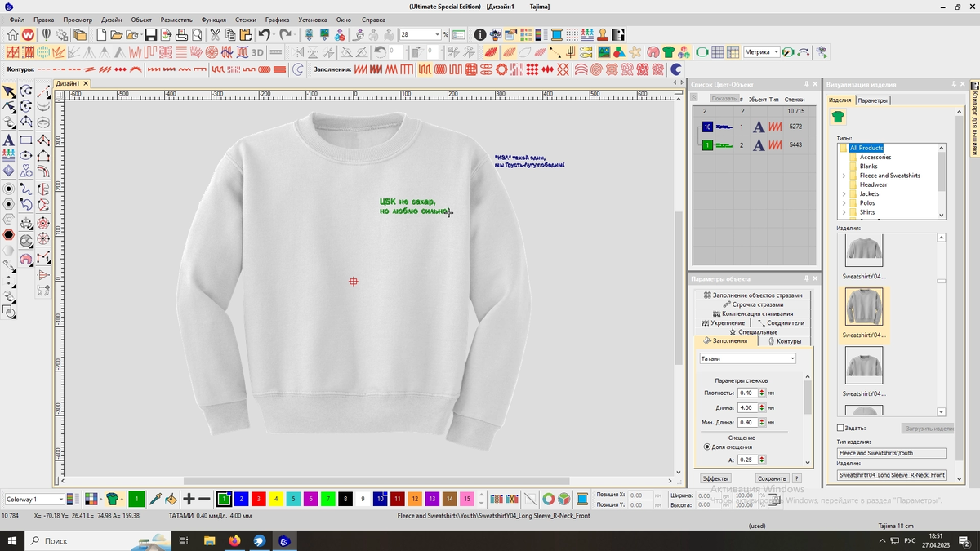Image resolution: width=980 pixels, height=551 pixels.
Task: Redo the action with the redo arrow
Action: tap(285, 35)
